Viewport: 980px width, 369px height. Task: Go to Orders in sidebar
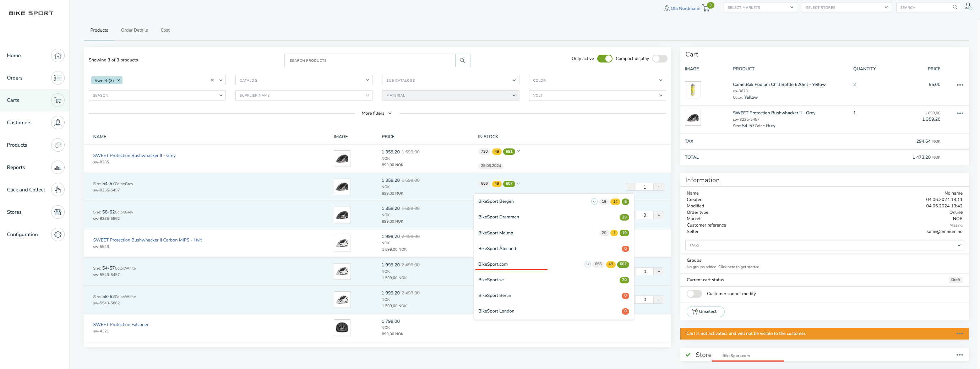[x=15, y=78]
